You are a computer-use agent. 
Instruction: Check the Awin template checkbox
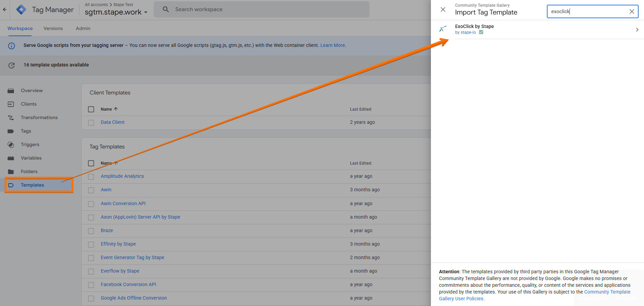click(x=91, y=190)
